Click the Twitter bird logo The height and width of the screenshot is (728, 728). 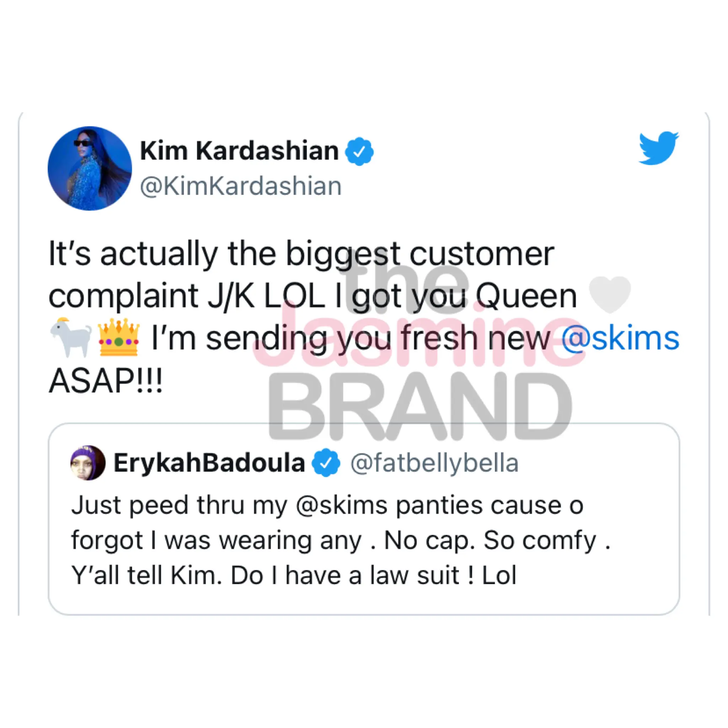click(x=659, y=148)
